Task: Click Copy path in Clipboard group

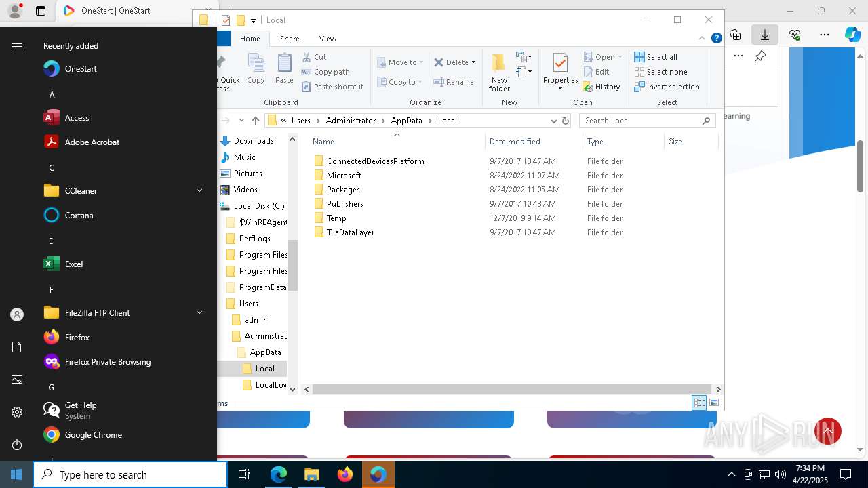Action: click(325, 72)
